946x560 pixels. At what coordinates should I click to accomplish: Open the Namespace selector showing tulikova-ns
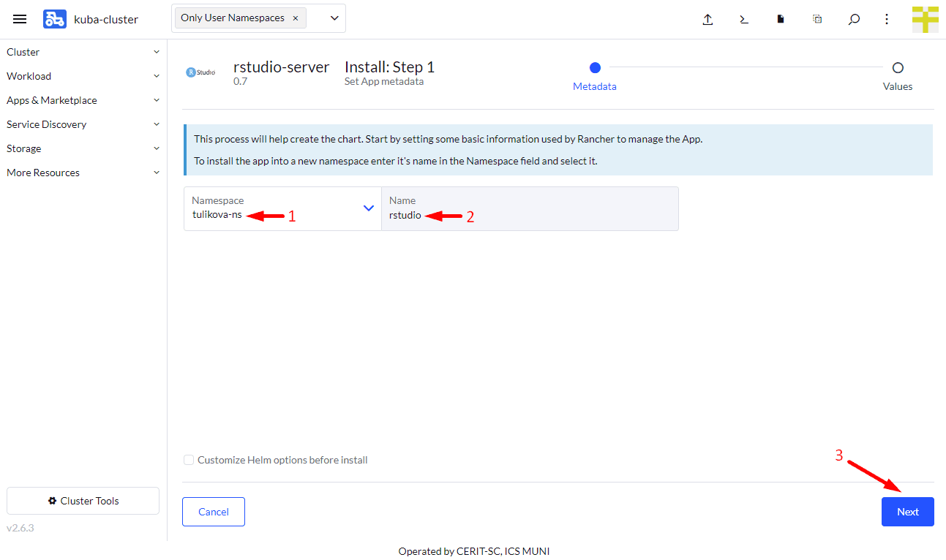click(x=282, y=208)
